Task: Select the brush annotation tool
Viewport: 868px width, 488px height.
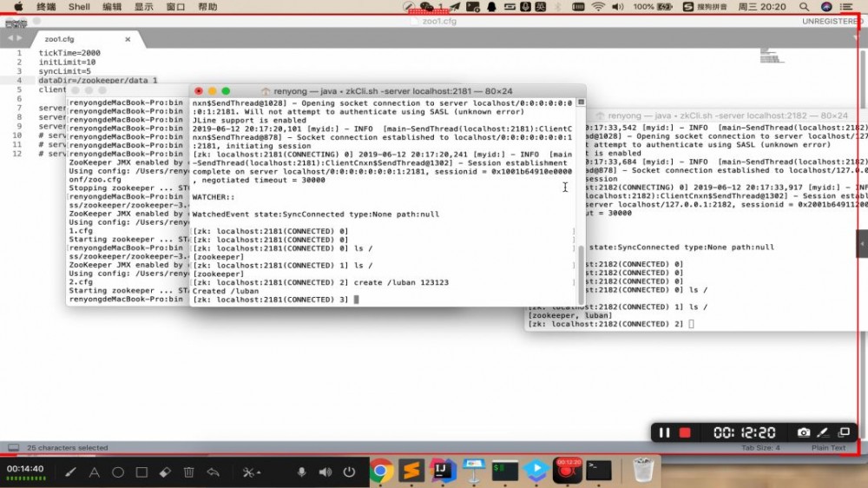Action: (70, 472)
